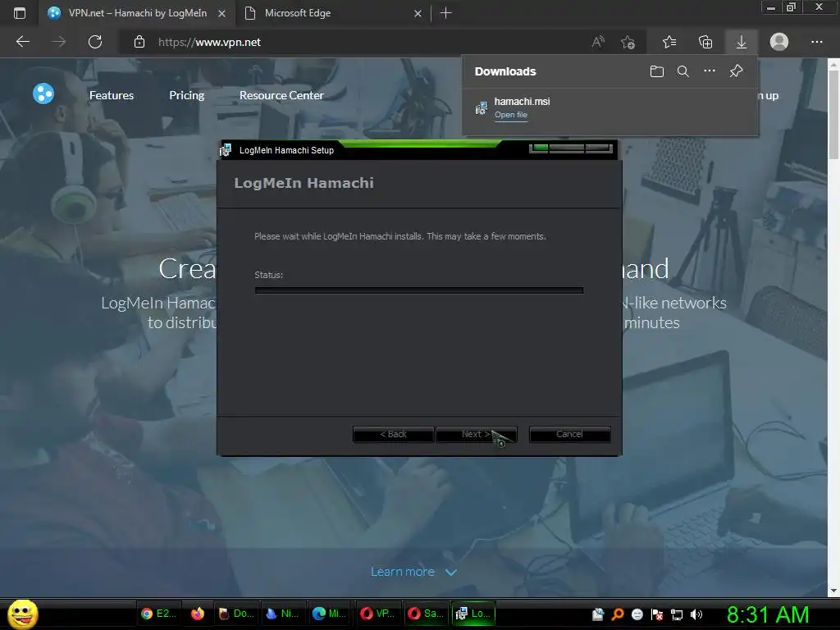This screenshot has height=630, width=840.
Task: Switch to LogMeIn setup taskbar item
Action: coord(473,614)
